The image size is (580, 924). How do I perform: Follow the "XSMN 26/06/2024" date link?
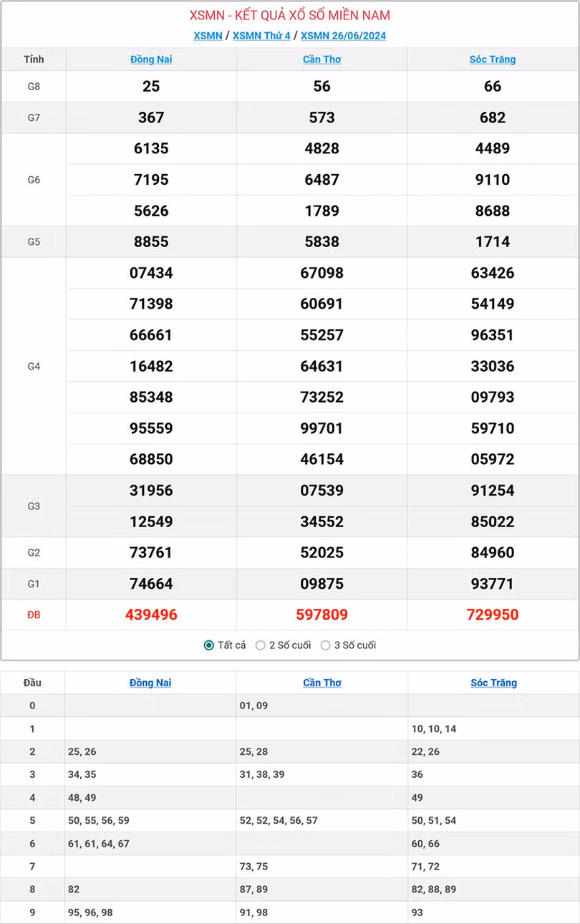coord(344,36)
